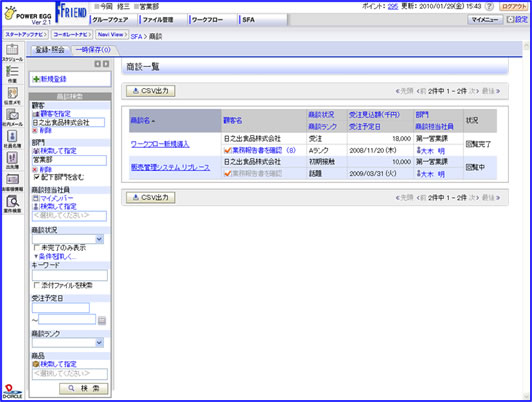Click red X delete icon under 顧客

pyautogui.click(x=35, y=130)
